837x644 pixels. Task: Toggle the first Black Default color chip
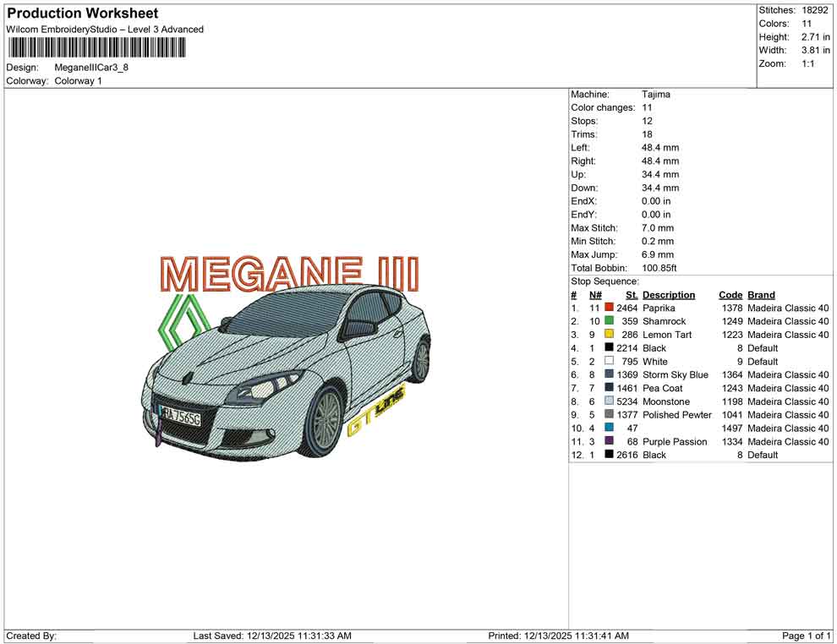pyautogui.click(x=610, y=347)
